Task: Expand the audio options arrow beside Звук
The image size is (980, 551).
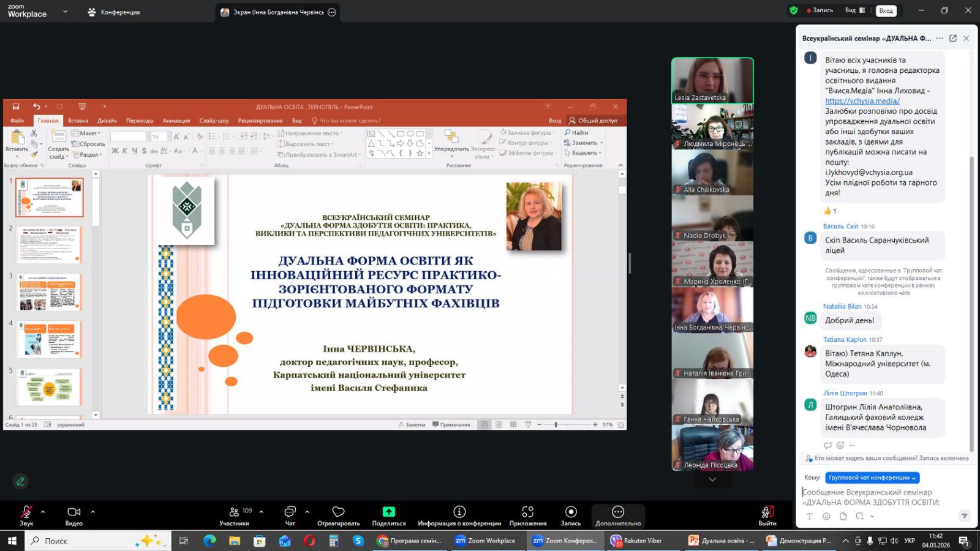Action: click(43, 511)
